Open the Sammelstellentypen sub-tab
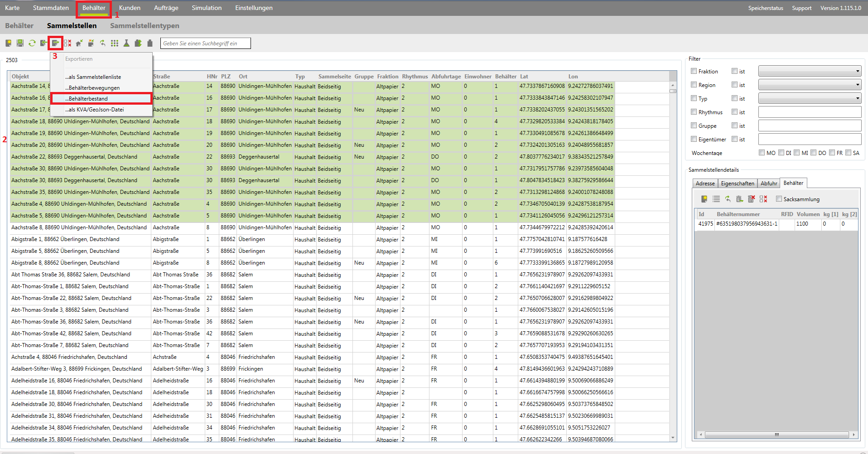The width and height of the screenshot is (868, 454). [x=145, y=26]
